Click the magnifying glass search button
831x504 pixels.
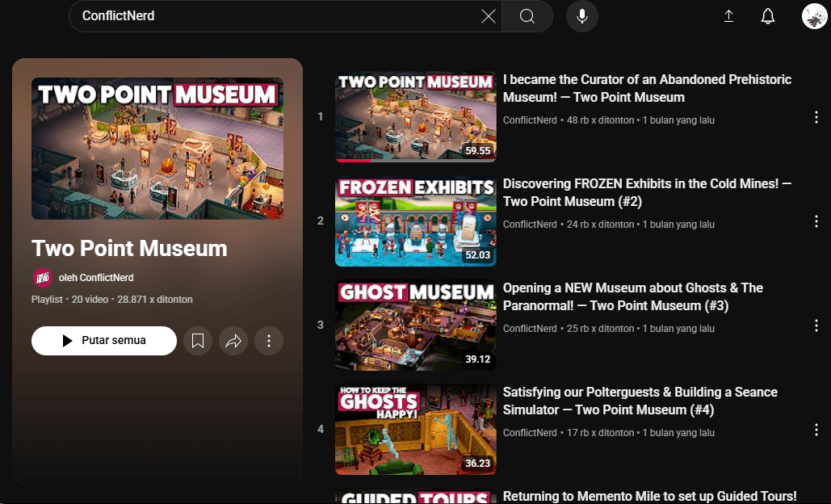[x=527, y=16]
